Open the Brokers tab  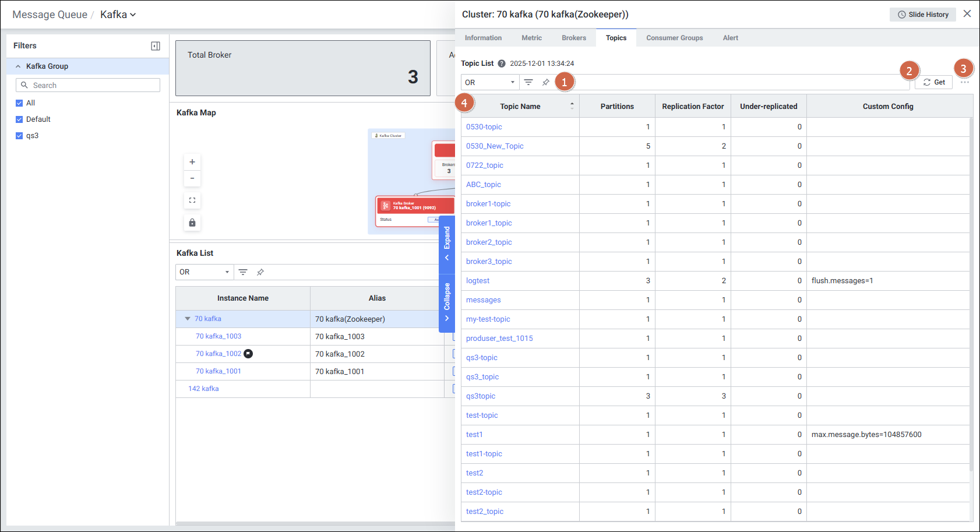pyautogui.click(x=573, y=38)
